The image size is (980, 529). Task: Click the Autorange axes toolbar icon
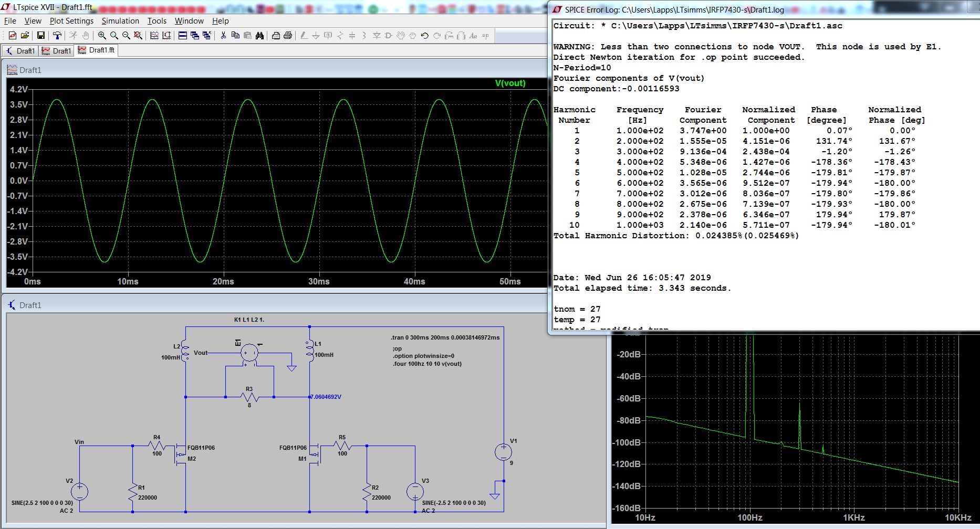point(166,35)
